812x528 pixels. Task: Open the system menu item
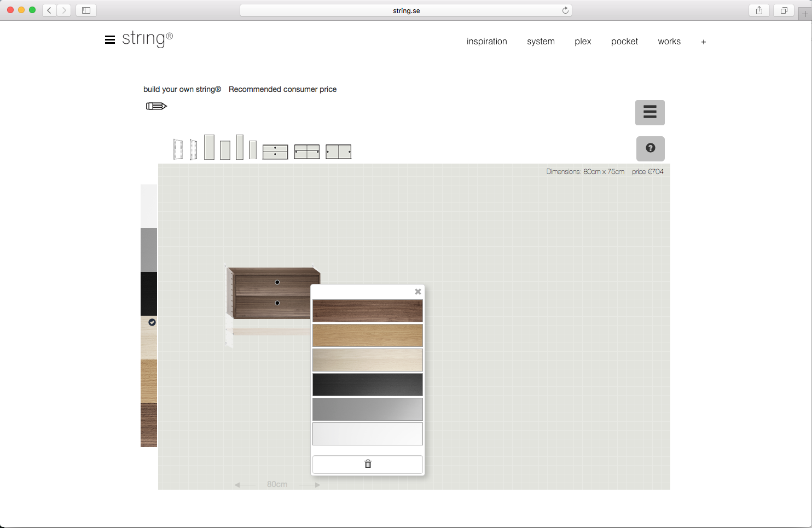541,42
